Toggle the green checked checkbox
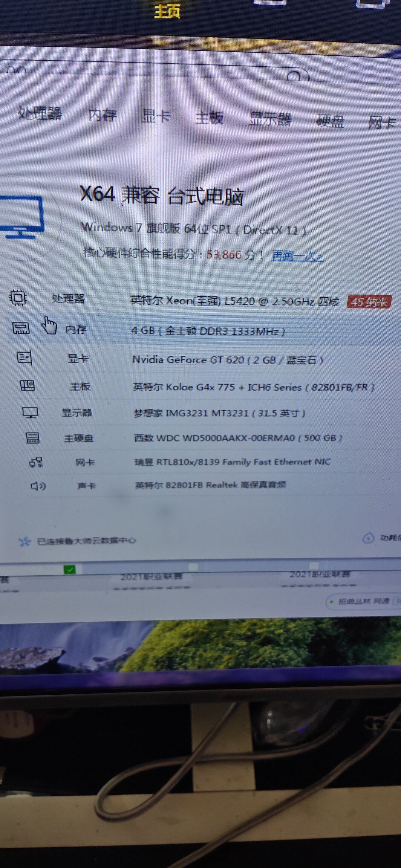 pos(70,569)
